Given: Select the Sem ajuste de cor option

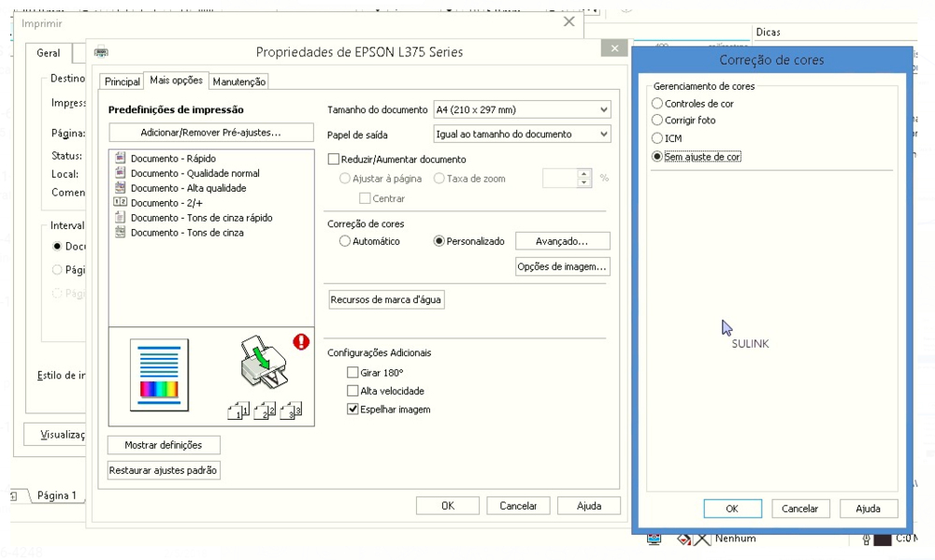Looking at the screenshot, I should (x=657, y=156).
